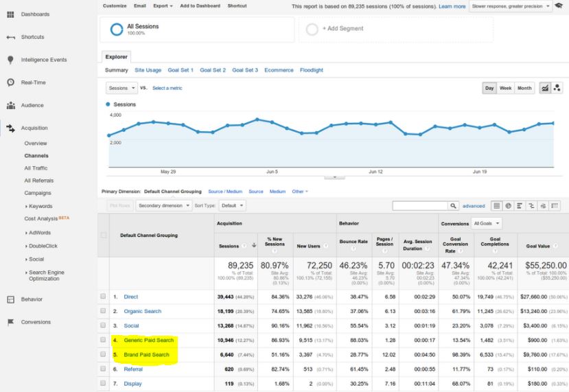The width and height of the screenshot is (569, 392).
Task: Click the Real-Time clock icon
Action: tap(10, 82)
